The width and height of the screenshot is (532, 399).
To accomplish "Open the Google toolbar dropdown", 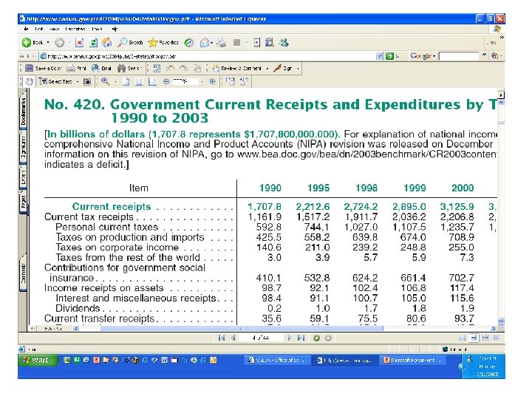I will (434, 56).
